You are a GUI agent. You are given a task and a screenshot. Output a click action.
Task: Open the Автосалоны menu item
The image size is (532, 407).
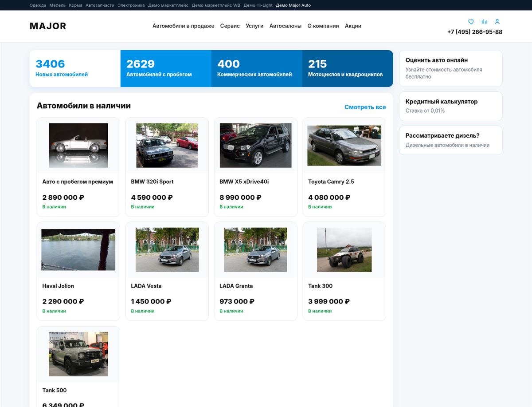(x=286, y=26)
